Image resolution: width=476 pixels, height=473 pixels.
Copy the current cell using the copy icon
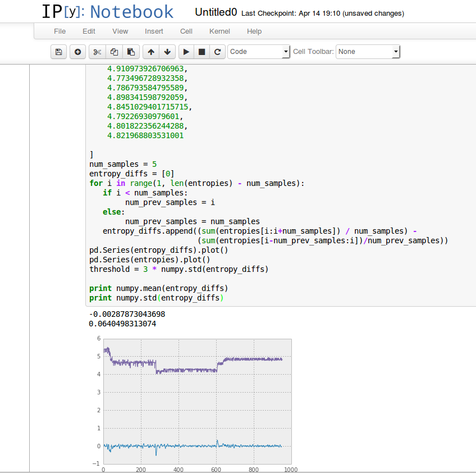113,51
